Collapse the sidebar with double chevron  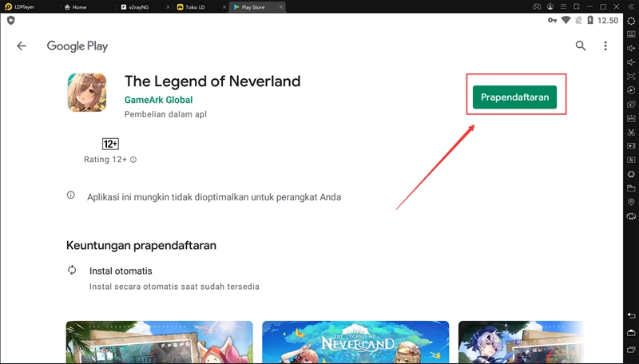tap(631, 7)
